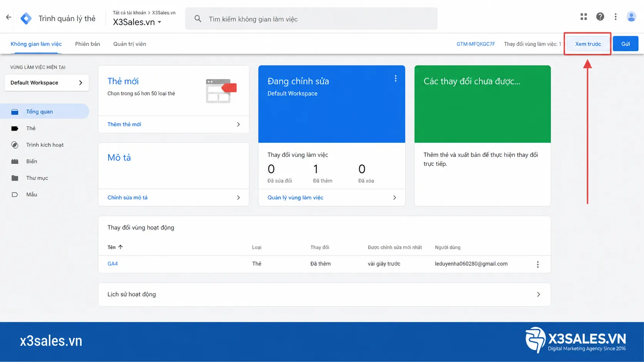Click the Tag Manager logo icon
644x362 pixels.
tap(26, 18)
